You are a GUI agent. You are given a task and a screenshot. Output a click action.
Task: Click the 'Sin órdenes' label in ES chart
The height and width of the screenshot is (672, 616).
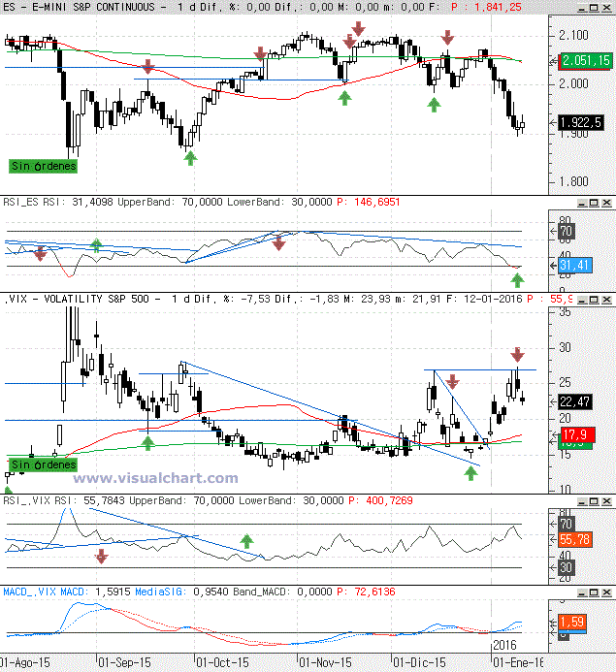click(44, 166)
